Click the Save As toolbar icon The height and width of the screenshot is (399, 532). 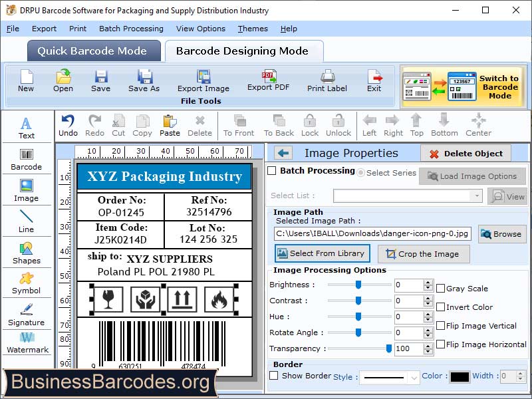click(x=144, y=76)
